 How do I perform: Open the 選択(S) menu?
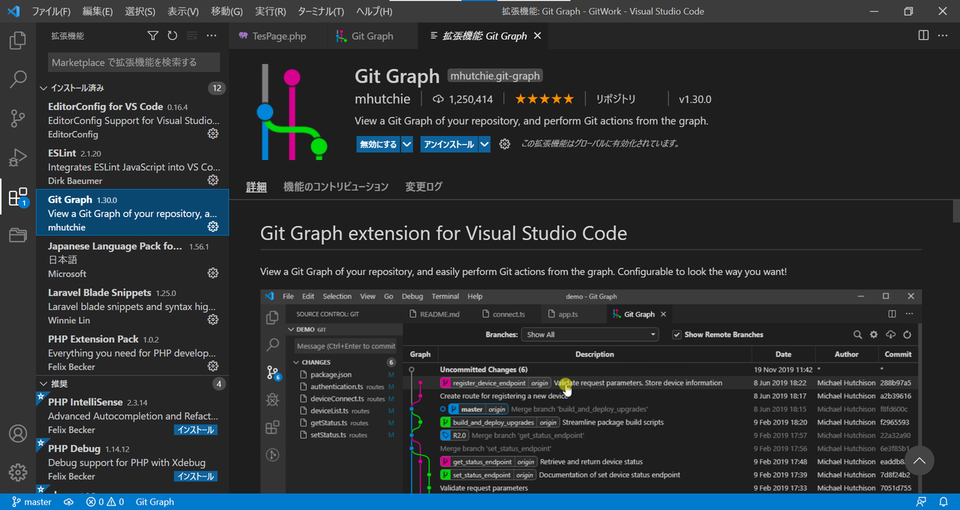(x=140, y=12)
